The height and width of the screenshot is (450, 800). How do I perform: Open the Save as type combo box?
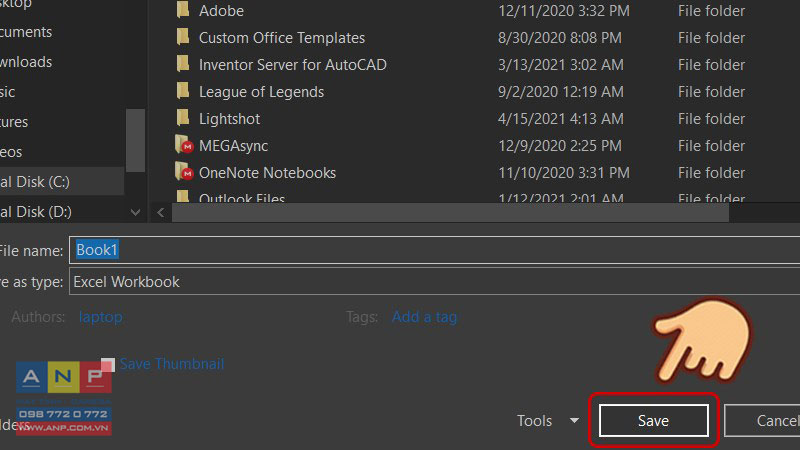pos(434,282)
